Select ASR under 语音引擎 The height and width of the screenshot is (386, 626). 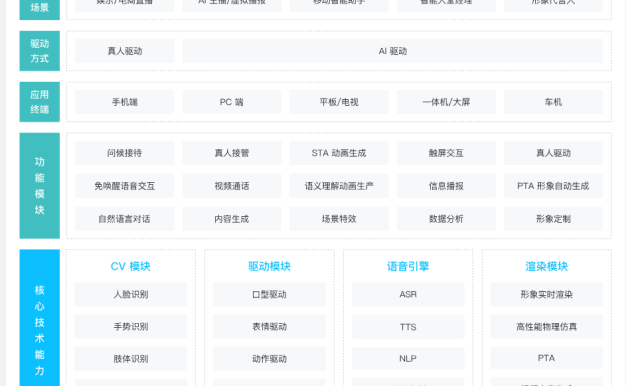pyautogui.click(x=408, y=295)
